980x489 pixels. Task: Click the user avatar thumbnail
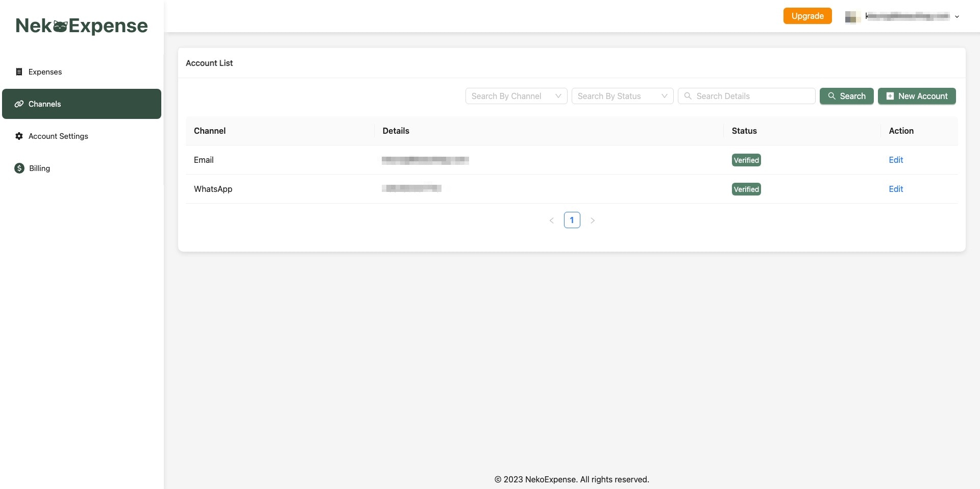(852, 17)
